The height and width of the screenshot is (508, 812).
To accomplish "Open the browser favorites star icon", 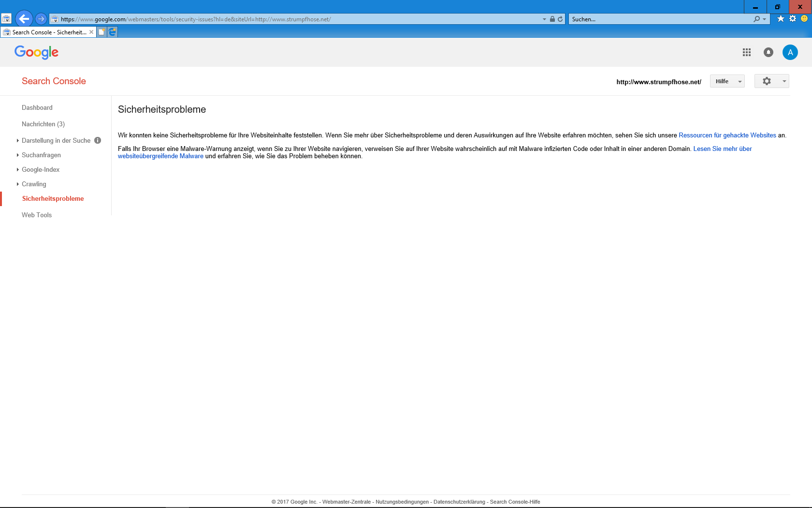I will click(781, 19).
